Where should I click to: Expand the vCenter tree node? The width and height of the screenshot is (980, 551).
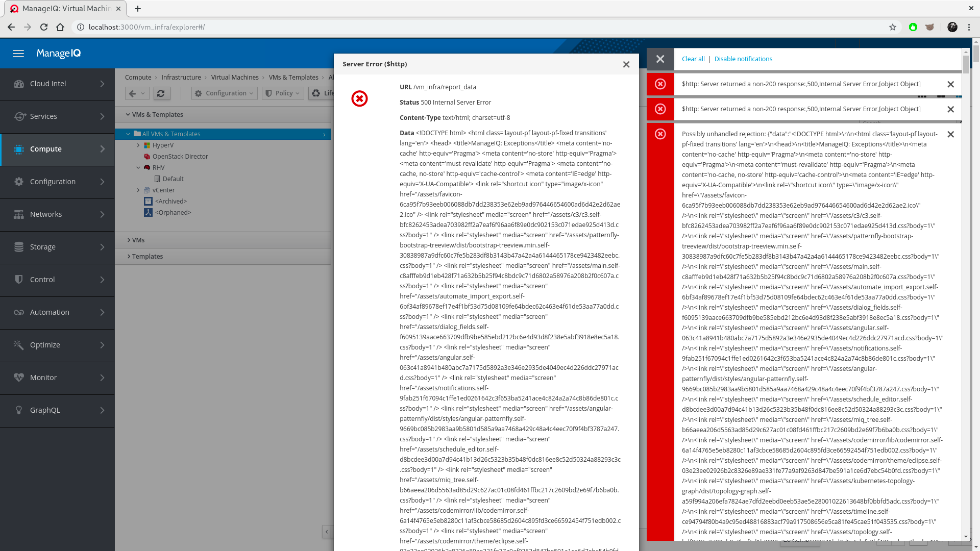tap(138, 190)
